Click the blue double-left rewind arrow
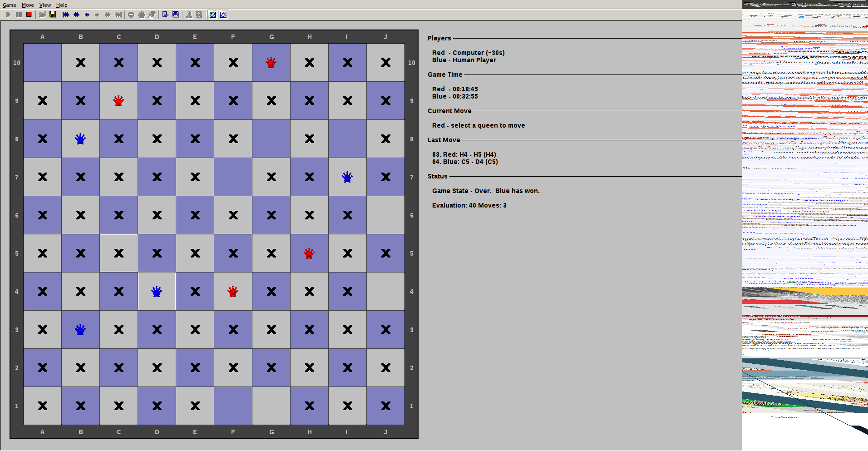The height and width of the screenshot is (451, 868). click(x=76, y=15)
